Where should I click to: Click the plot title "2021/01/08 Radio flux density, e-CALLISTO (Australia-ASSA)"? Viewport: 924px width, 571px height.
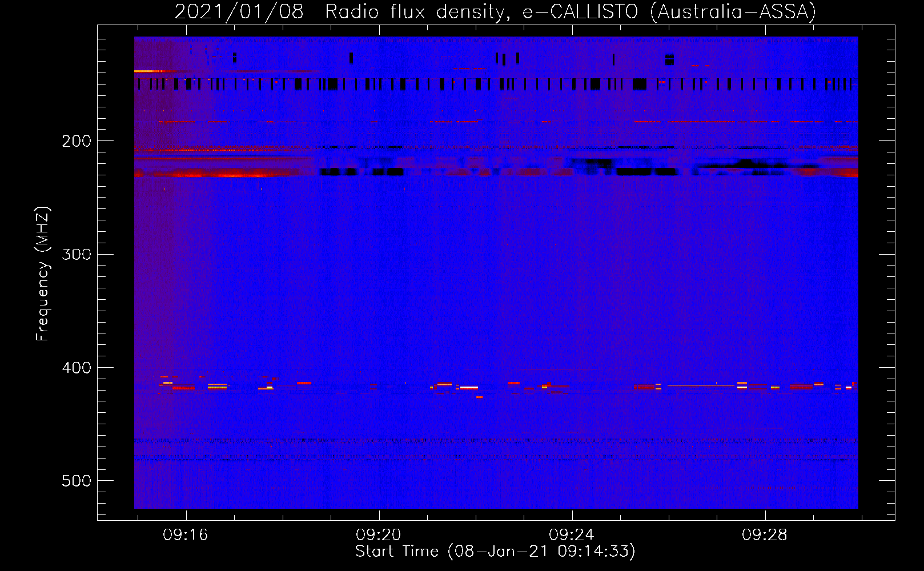495,11
